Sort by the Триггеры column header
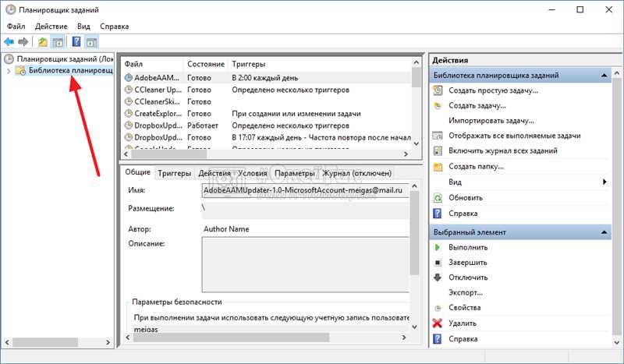Screen dimensions: 624x364 320,64
